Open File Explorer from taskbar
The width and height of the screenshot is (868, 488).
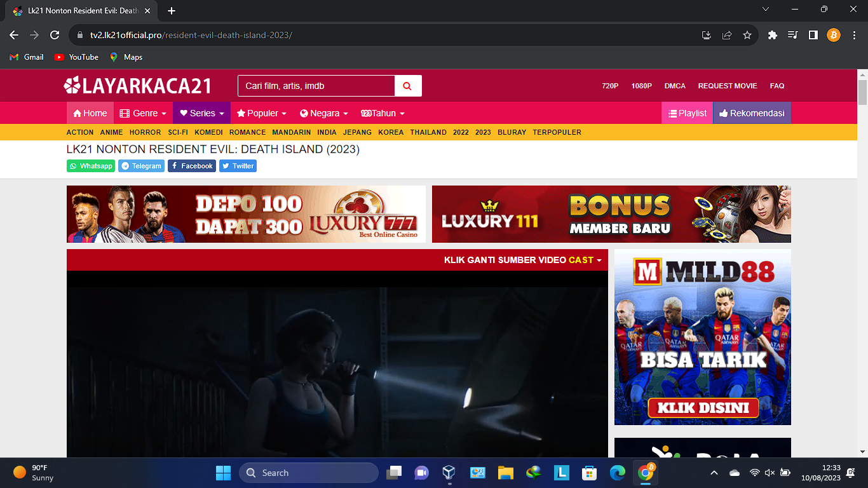505,473
